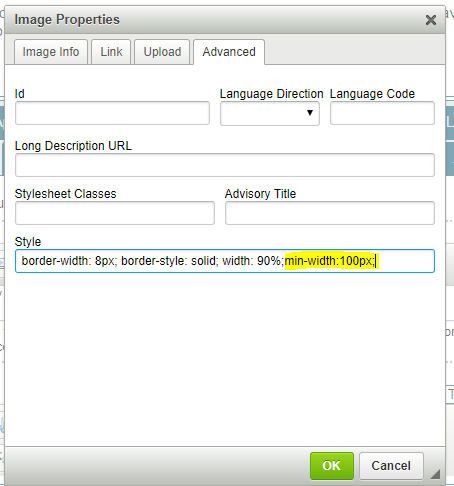Switch to the Image Info tab
The height and width of the screenshot is (486, 454).
pos(51,52)
